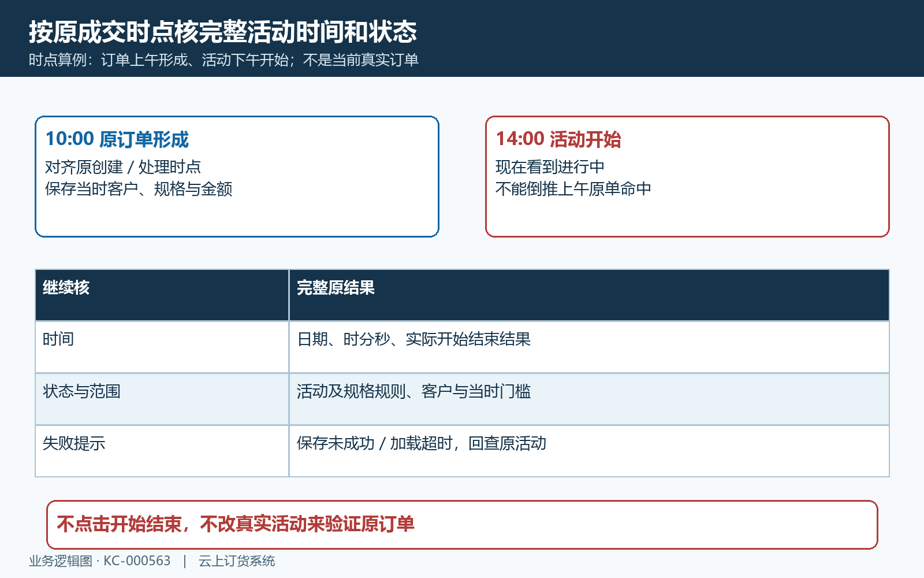
Task: Select the 状态与范围 row label cell
Action: click(x=162, y=399)
